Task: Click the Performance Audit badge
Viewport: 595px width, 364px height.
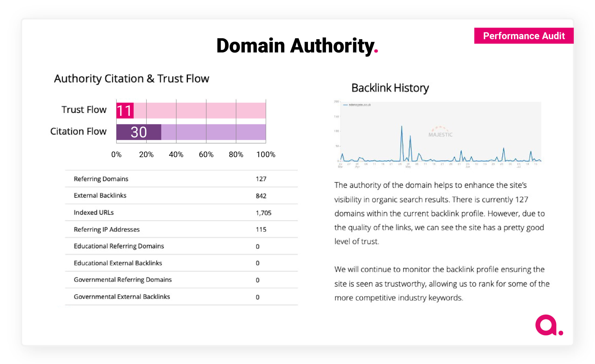Action: tap(524, 36)
